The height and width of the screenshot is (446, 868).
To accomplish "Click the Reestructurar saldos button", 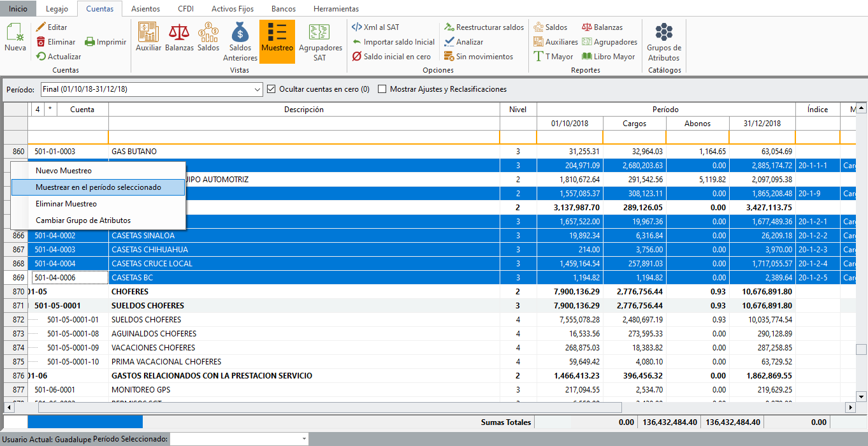I will (484, 27).
